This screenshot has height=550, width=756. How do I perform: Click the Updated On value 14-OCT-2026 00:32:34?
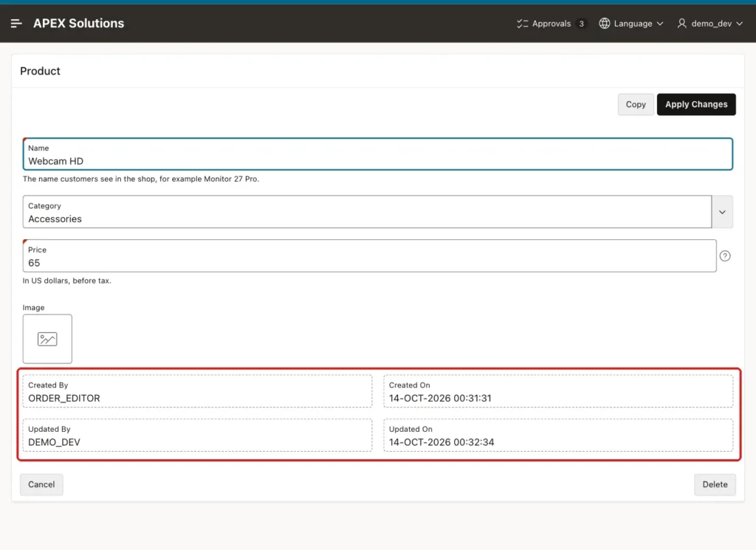tap(441, 442)
